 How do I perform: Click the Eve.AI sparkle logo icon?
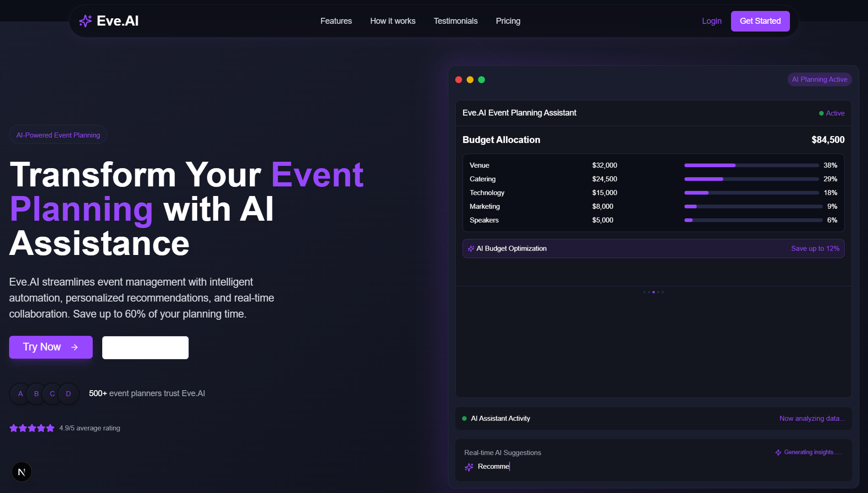[x=85, y=21]
